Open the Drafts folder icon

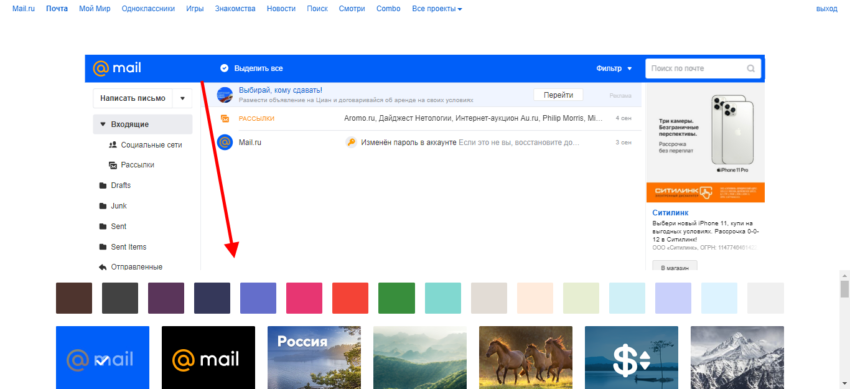tap(103, 185)
